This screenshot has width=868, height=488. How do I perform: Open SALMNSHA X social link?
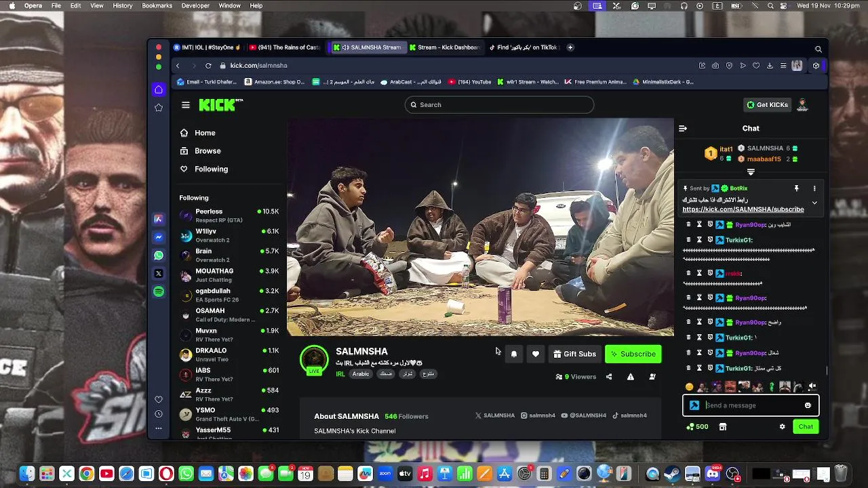[x=495, y=415]
